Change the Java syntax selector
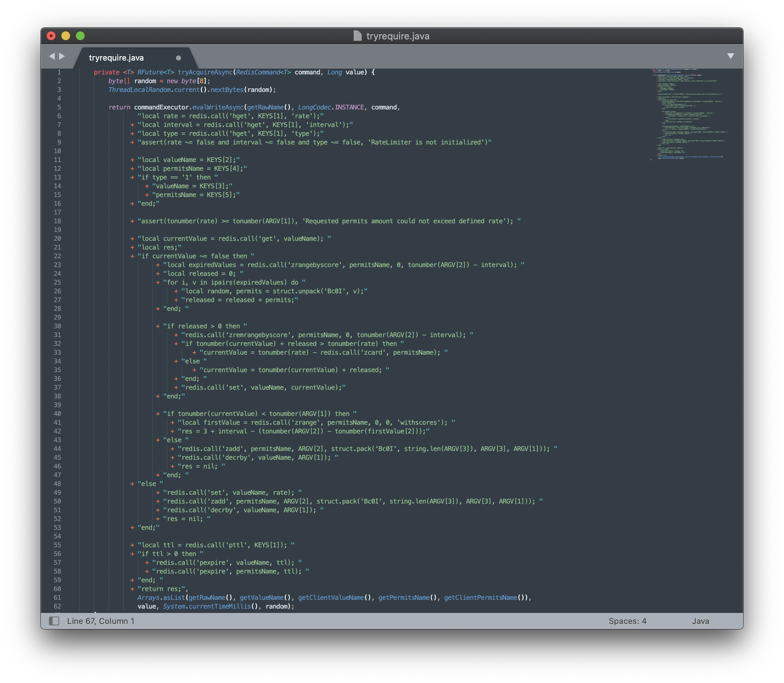784x683 pixels. (x=700, y=621)
